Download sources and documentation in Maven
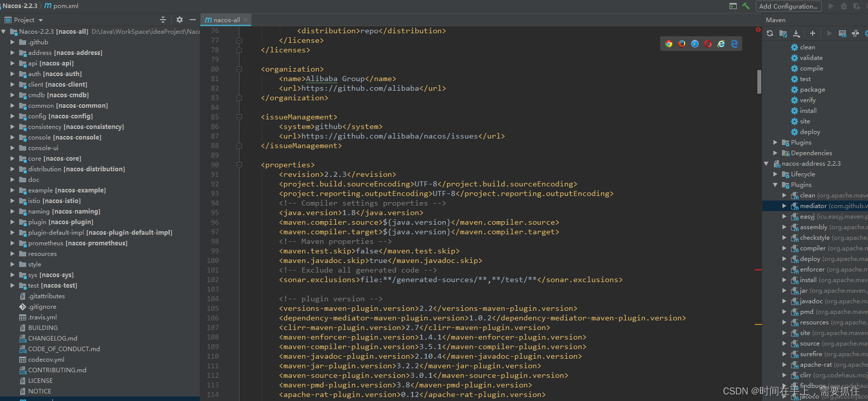 [x=796, y=33]
